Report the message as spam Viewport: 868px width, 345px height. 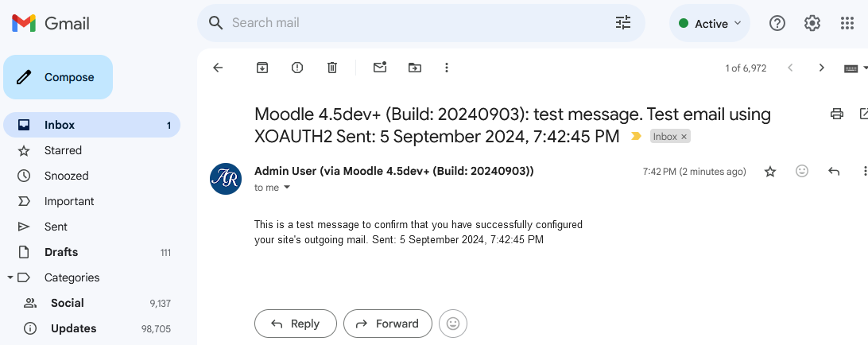[x=297, y=68]
